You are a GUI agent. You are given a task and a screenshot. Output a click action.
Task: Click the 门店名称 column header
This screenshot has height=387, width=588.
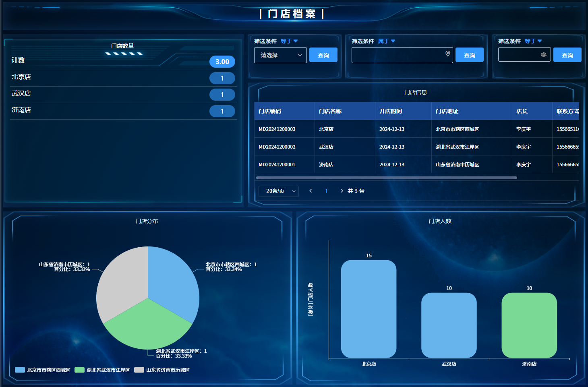click(330, 111)
